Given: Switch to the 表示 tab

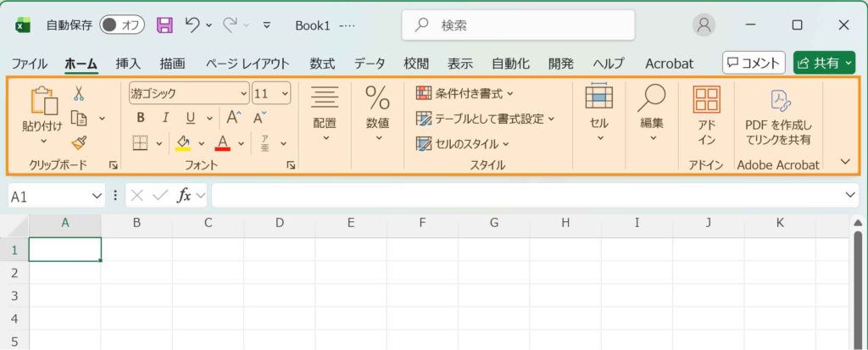Looking at the screenshot, I should pos(460,64).
